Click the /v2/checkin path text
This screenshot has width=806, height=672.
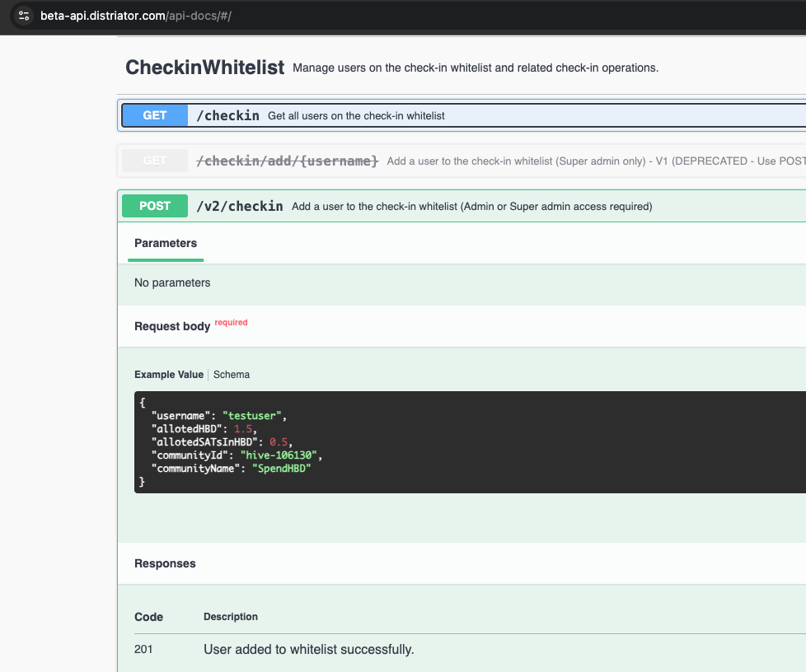pyautogui.click(x=240, y=206)
